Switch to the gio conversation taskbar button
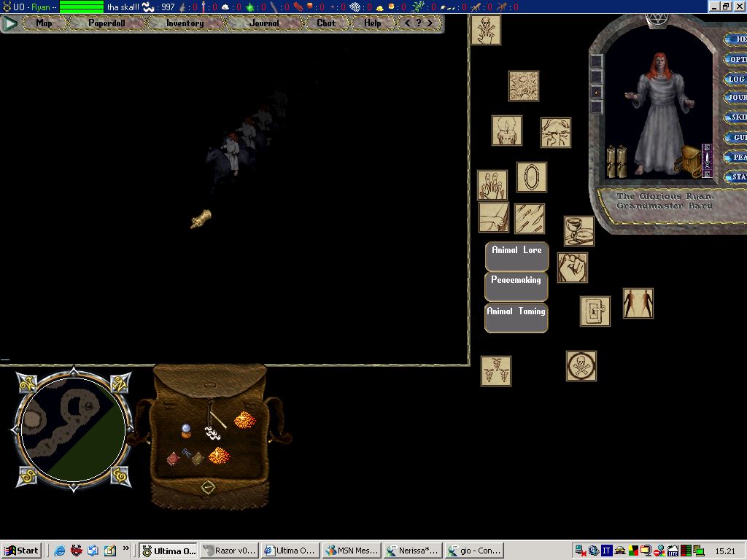Viewport: 747px width, 560px height. coord(474,551)
